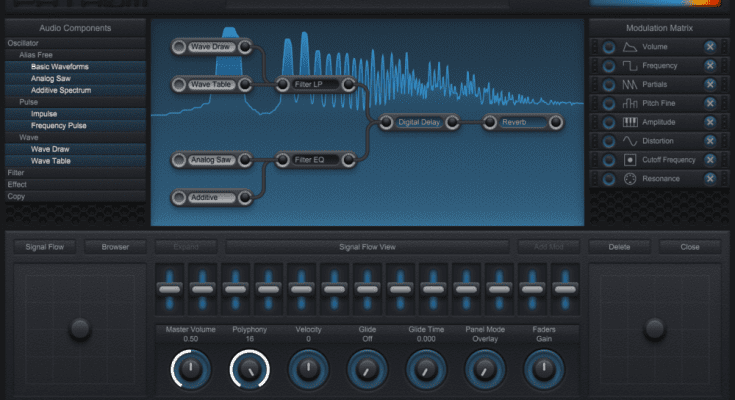Image resolution: width=735 pixels, height=400 pixels.
Task: Switch to the Browser tab
Action: point(115,246)
